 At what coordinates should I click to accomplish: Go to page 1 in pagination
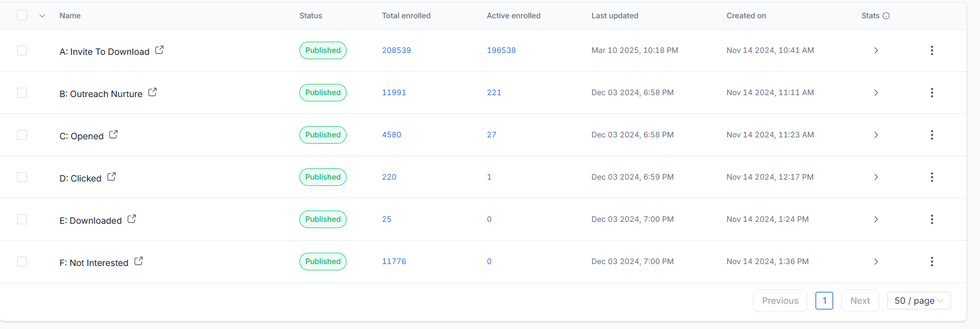click(824, 301)
